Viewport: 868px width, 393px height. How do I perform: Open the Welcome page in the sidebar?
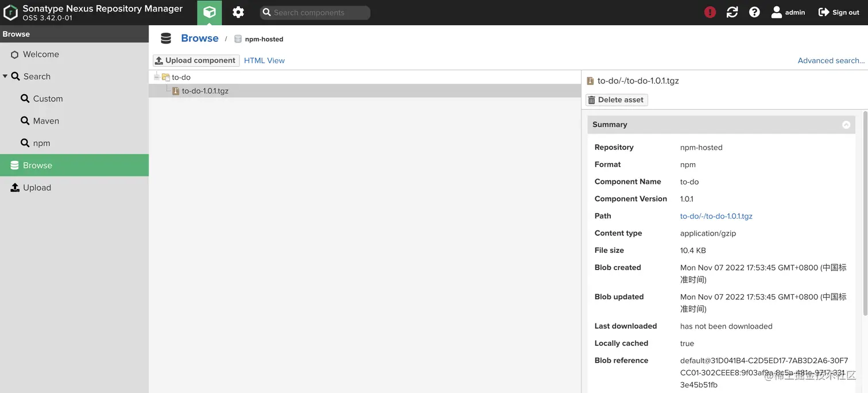point(74,54)
